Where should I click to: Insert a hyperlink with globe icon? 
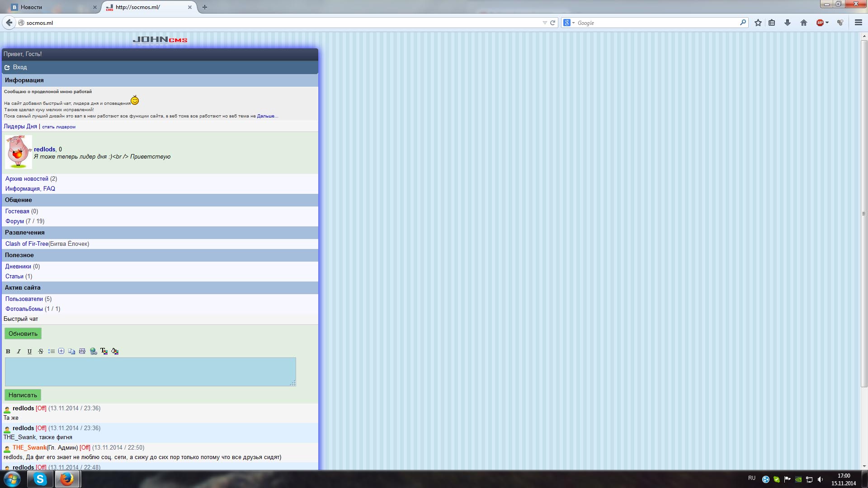point(93,351)
